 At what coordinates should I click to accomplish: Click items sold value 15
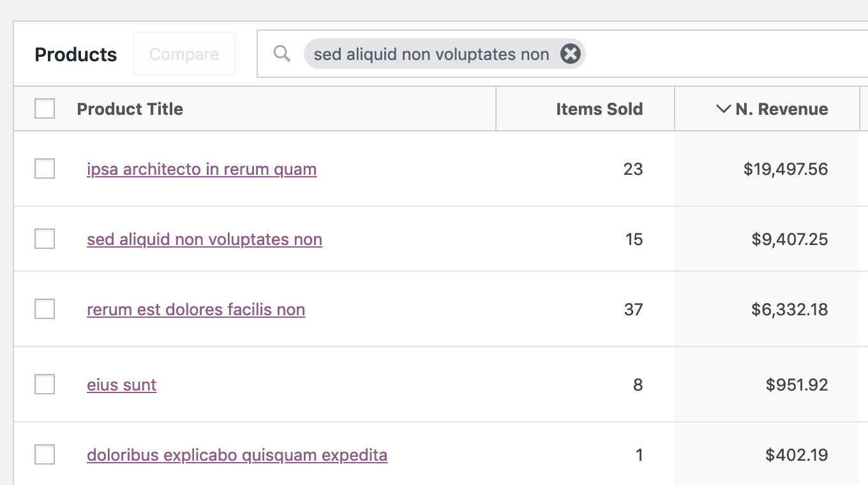(x=634, y=239)
